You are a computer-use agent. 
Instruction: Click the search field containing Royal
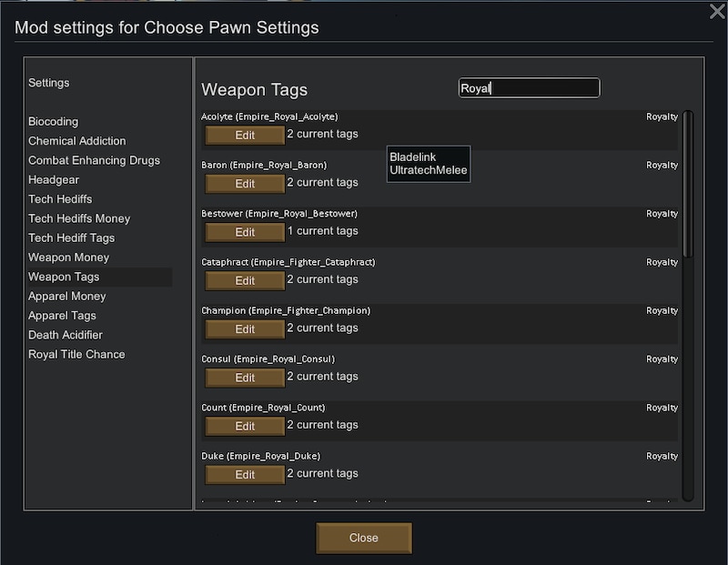(530, 88)
